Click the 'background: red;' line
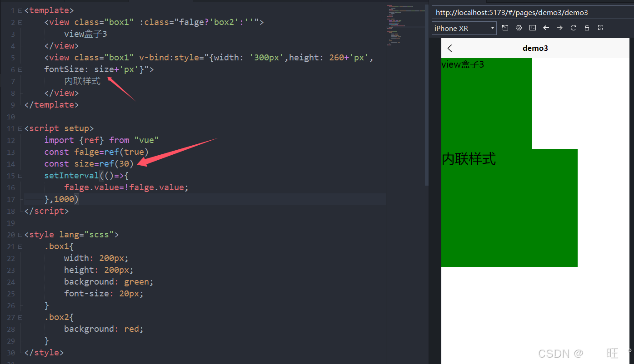Image resolution: width=634 pixels, height=364 pixels. tap(104, 329)
